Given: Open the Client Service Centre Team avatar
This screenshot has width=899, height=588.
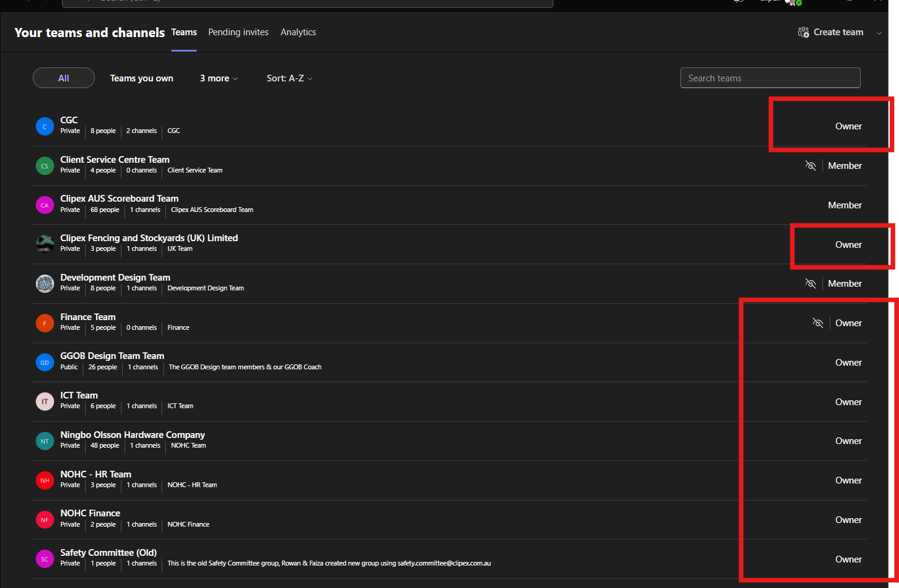Looking at the screenshot, I should pos(45,166).
